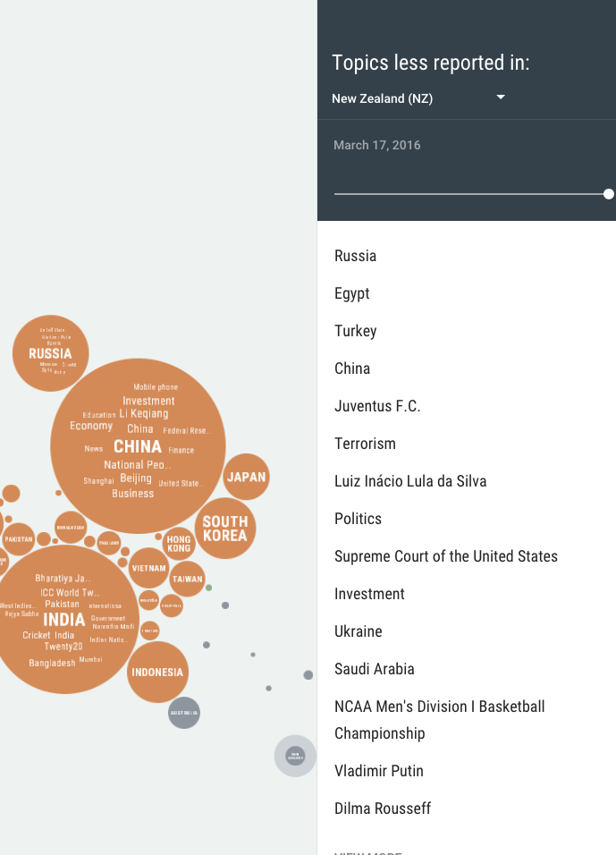Click Investment inside China bubble
The height and width of the screenshot is (855, 616).
click(148, 401)
